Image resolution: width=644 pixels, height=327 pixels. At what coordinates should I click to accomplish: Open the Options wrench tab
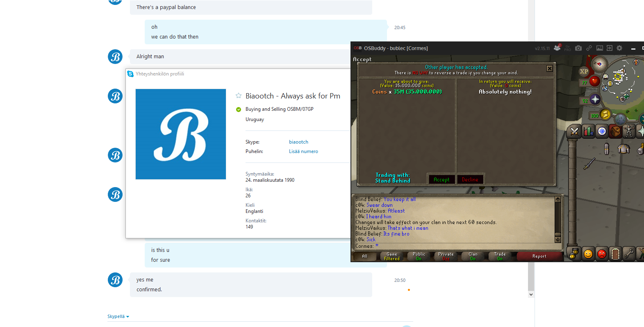click(629, 254)
